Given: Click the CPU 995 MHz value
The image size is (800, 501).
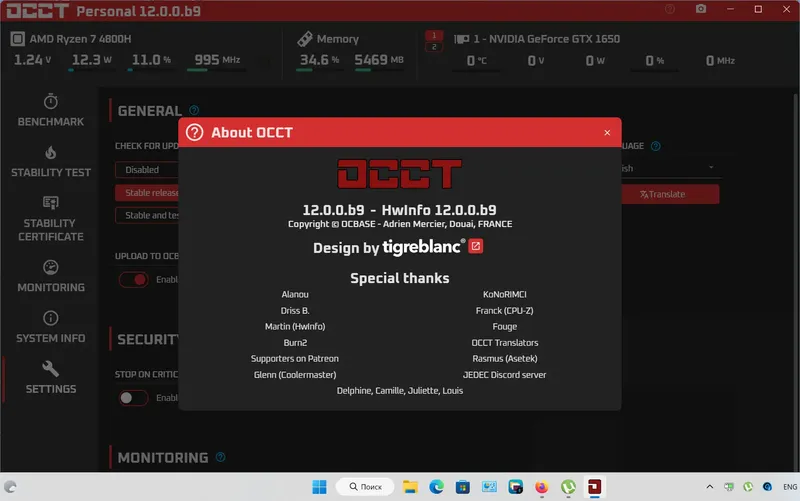Looking at the screenshot, I should pyautogui.click(x=217, y=60).
